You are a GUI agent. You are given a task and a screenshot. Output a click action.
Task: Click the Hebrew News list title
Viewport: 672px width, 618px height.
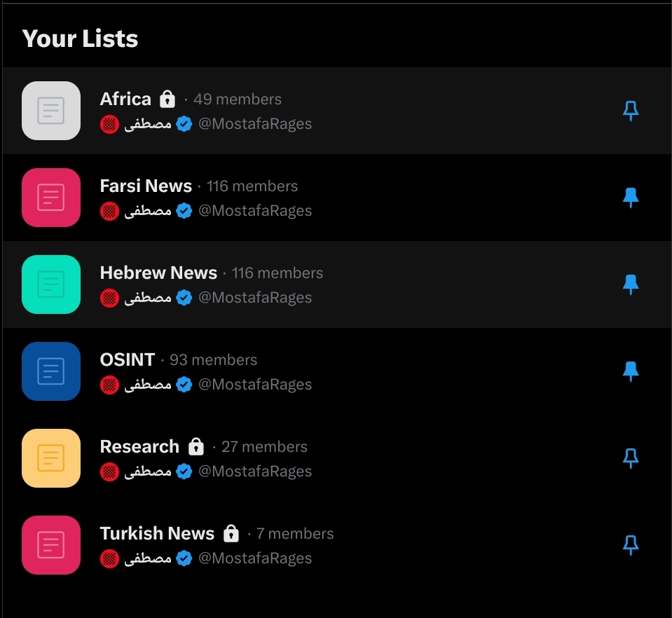coord(158,273)
